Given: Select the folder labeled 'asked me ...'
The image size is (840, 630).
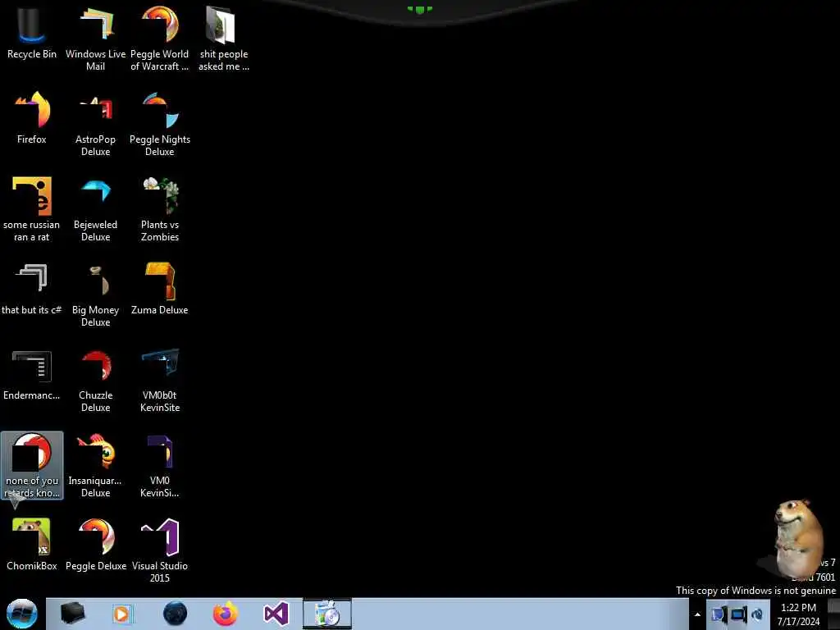Looking at the screenshot, I should (223, 39).
